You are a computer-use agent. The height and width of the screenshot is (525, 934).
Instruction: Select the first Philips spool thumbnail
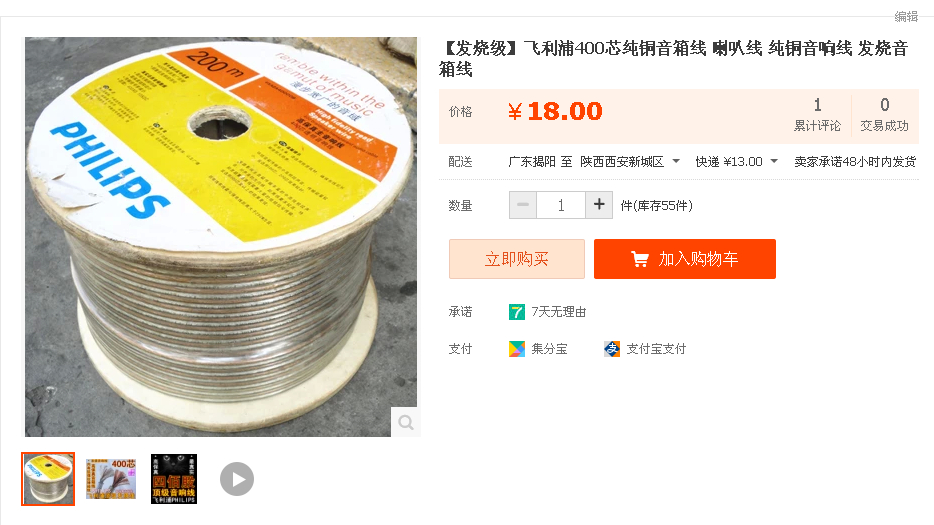48,479
